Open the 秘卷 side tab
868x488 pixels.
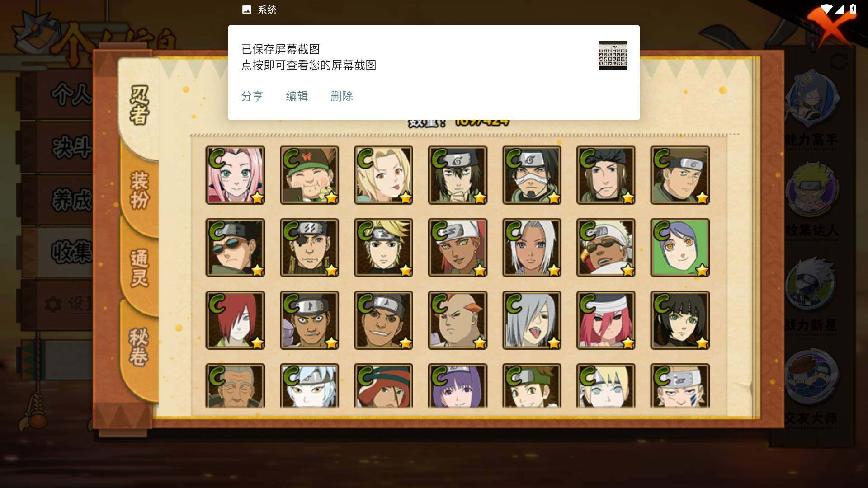pos(139,347)
